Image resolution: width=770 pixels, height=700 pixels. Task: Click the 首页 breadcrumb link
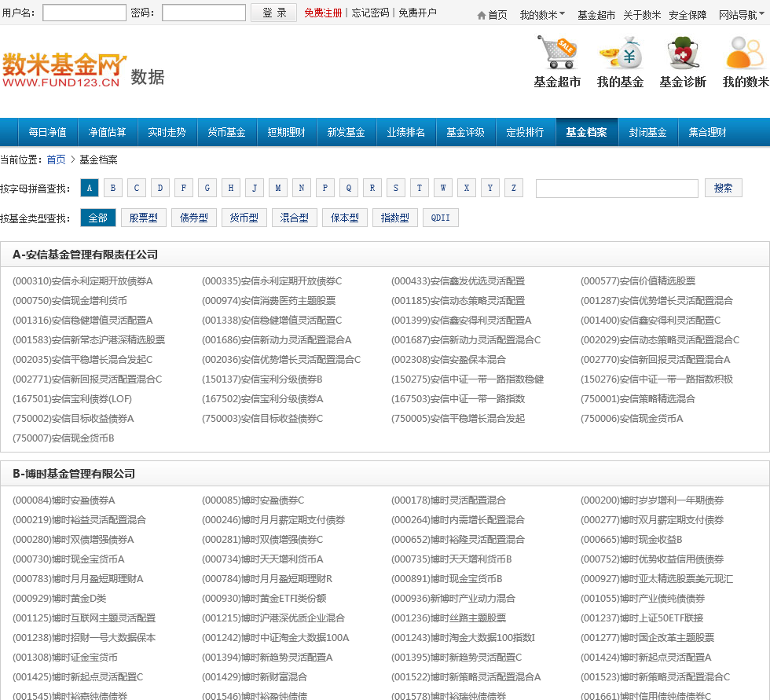(56, 159)
